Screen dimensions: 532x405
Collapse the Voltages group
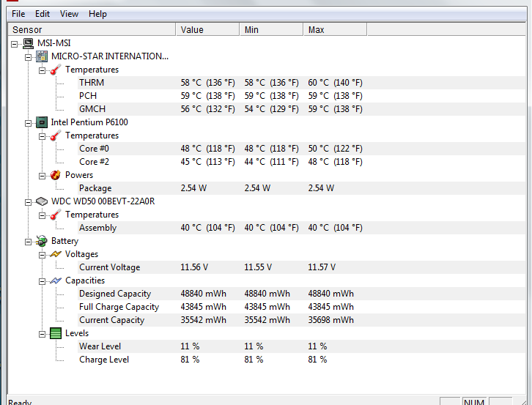[42, 255]
